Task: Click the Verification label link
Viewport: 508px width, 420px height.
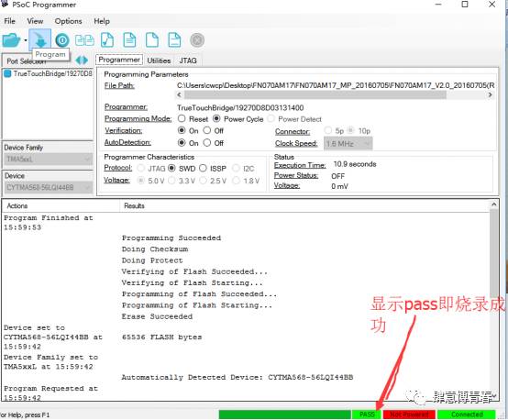Action: tap(124, 130)
